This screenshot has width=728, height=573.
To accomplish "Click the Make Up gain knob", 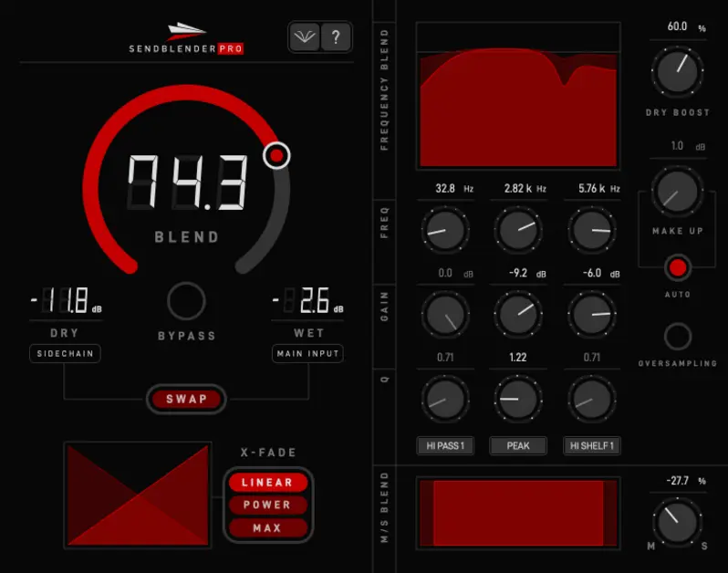I will (678, 192).
